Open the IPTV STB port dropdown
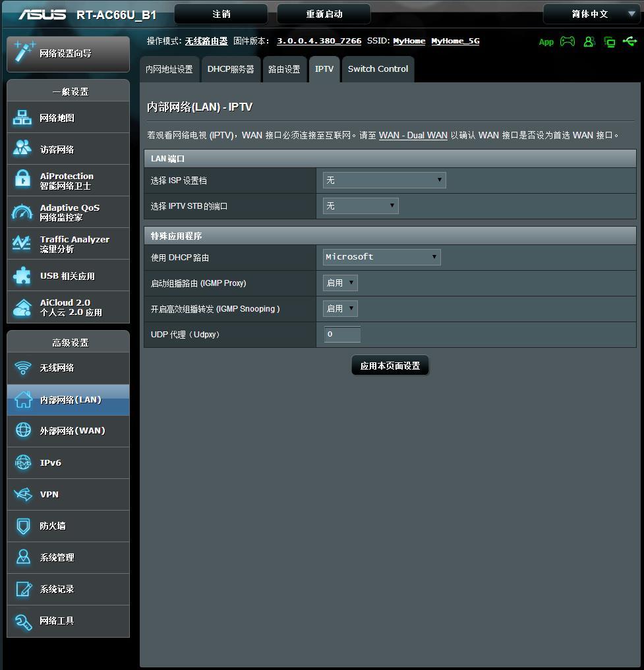This screenshot has height=670, width=644. coord(361,206)
